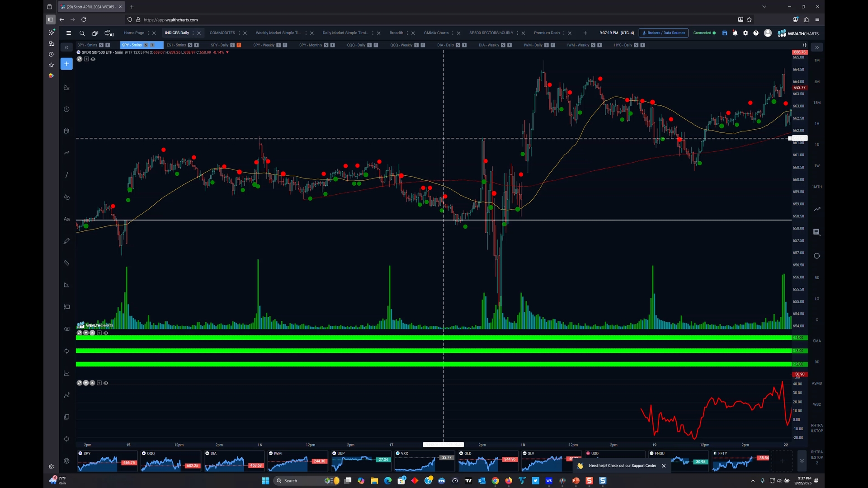This screenshot has width=868, height=488.
Task: Toggle the T button on SPY - Daily
Action: [x=239, y=45]
